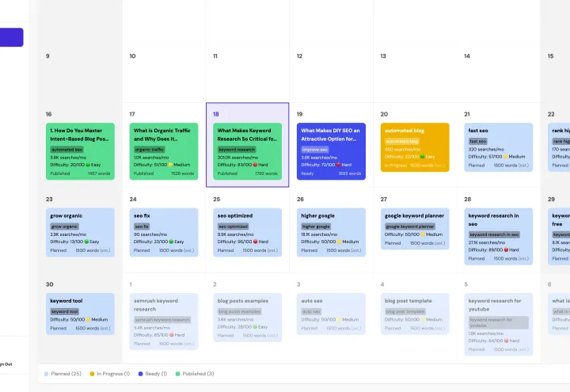Screen dimensions: 570x392
Task: Open the 'grow organic' planned card
Action: coord(80,232)
